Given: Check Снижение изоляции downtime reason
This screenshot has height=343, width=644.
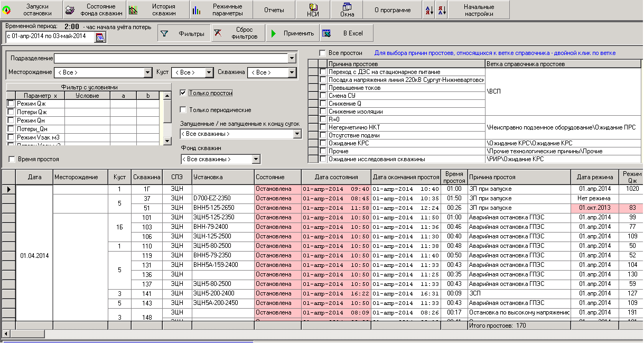Looking at the screenshot, I should tap(323, 112).
